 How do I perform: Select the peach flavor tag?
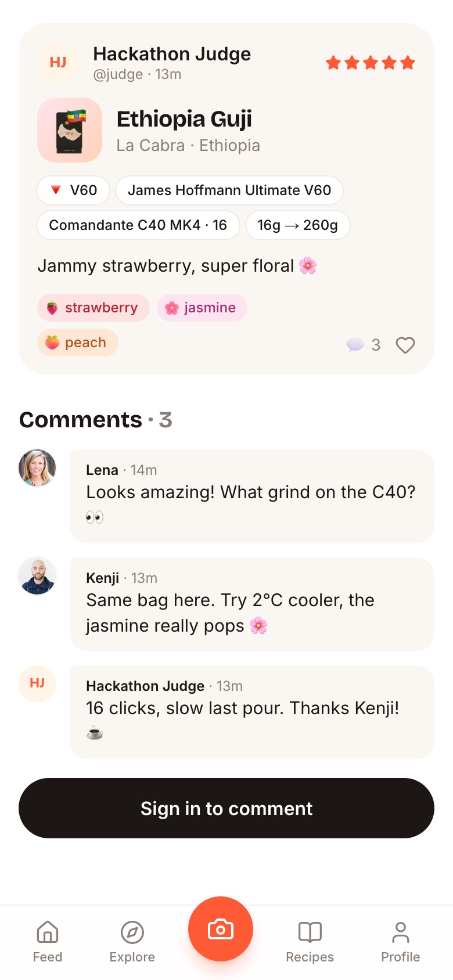click(78, 343)
